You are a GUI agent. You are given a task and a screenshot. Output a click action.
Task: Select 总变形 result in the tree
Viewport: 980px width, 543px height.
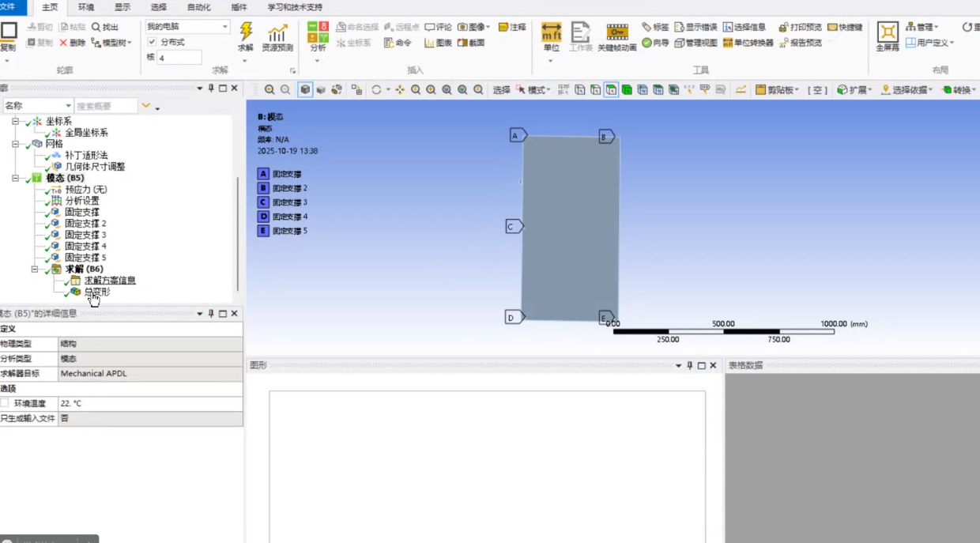[96, 292]
